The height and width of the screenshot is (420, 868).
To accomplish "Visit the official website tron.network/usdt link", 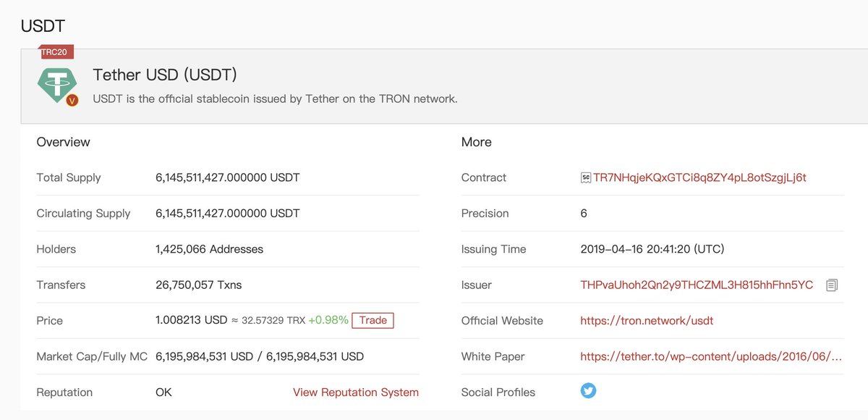I will coord(647,320).
